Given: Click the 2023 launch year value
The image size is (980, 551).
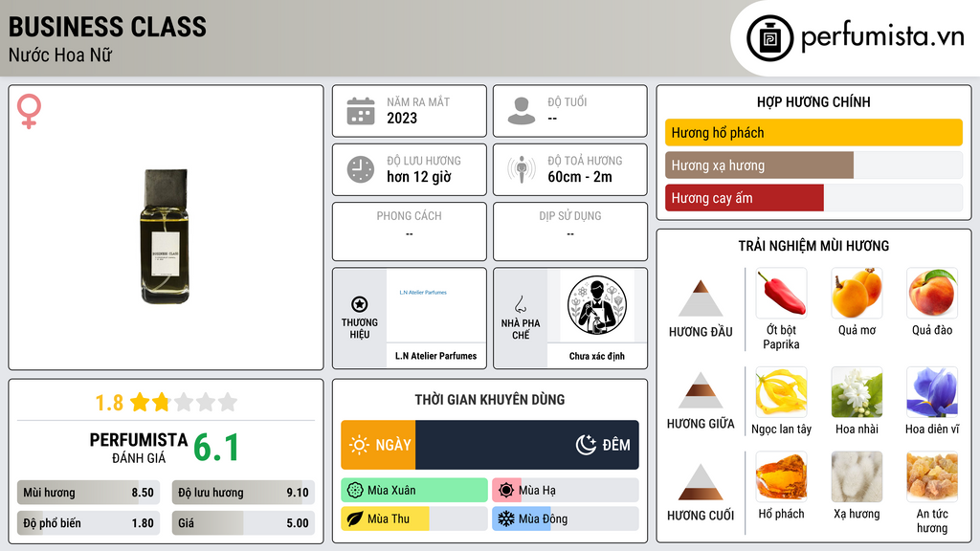Looking at the screenshot, I should [402, 118].
